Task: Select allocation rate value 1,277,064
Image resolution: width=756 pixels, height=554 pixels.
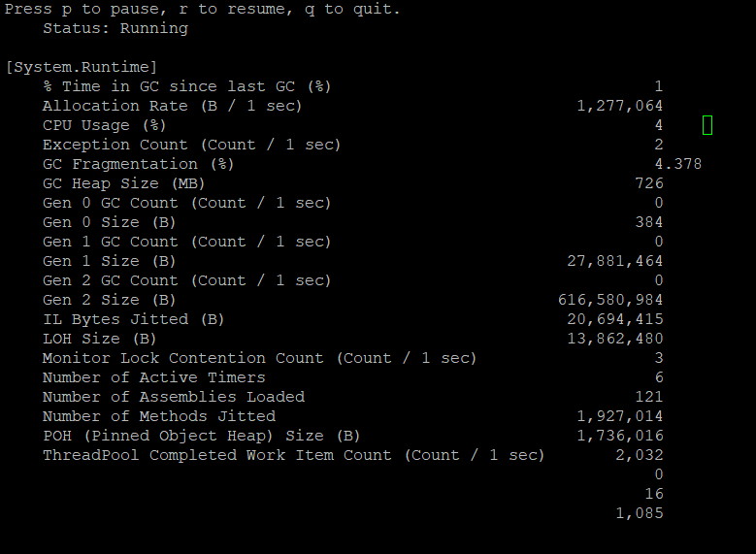Action: (x=619, y=106)
